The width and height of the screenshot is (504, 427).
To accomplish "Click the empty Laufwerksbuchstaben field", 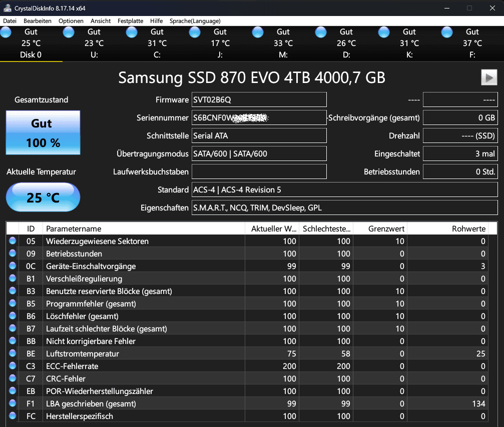I will (x=259, y=171).
